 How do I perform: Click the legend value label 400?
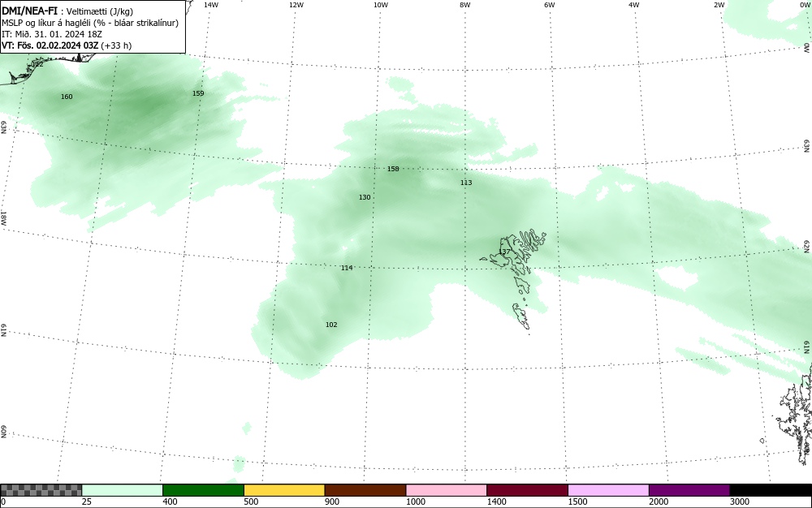point(171,502)
